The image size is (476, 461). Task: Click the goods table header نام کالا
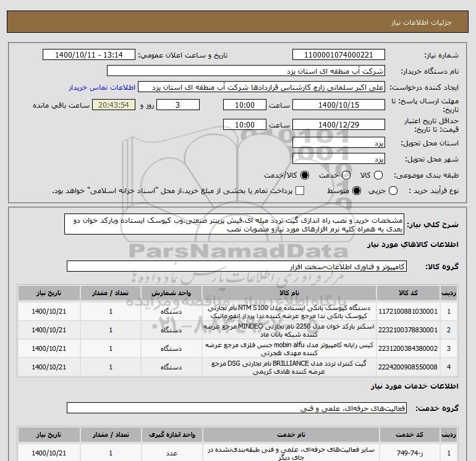coord(289,293)
